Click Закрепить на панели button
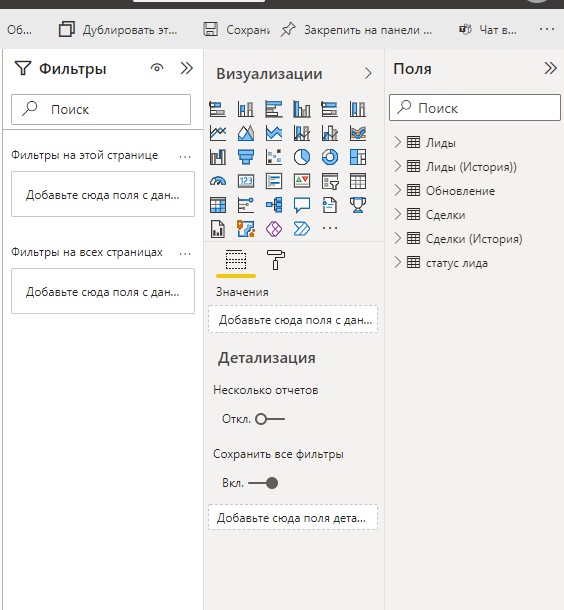The height and width of the screenshot is (610, 564). pyautogui.click(x=356, y=30)
